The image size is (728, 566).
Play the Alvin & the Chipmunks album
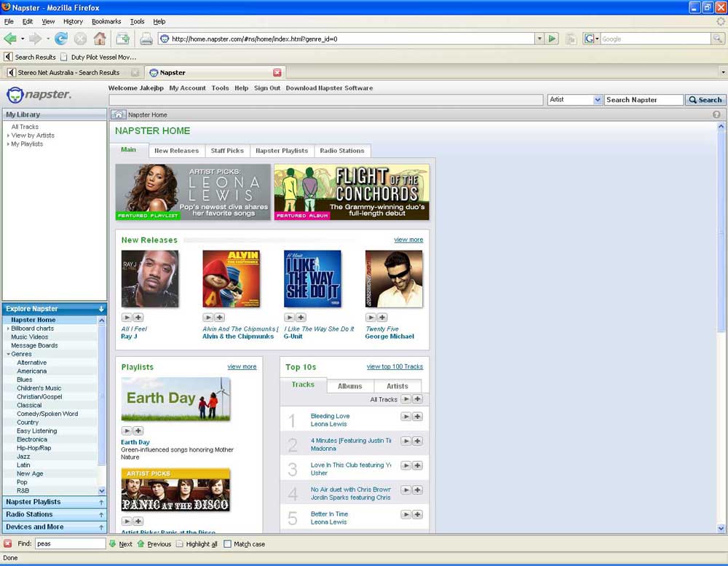[208, 318]
